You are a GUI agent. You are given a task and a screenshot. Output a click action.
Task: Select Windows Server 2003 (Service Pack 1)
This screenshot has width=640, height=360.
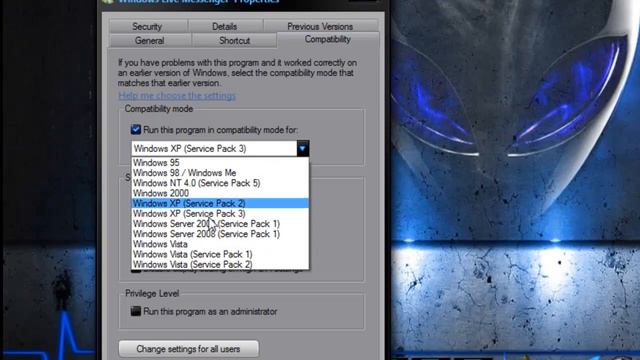point(220,224)
